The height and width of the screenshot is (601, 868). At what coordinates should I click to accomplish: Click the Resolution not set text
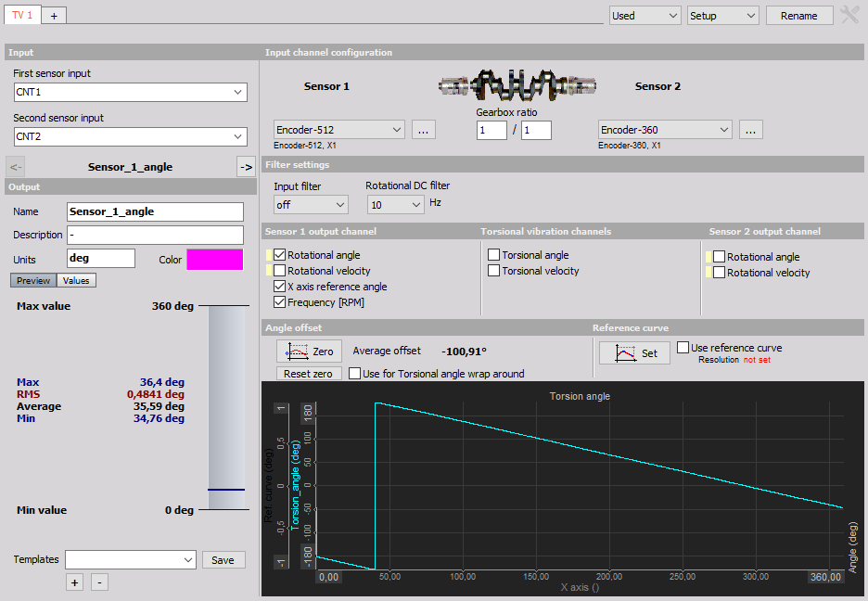(x=734, y=360)
